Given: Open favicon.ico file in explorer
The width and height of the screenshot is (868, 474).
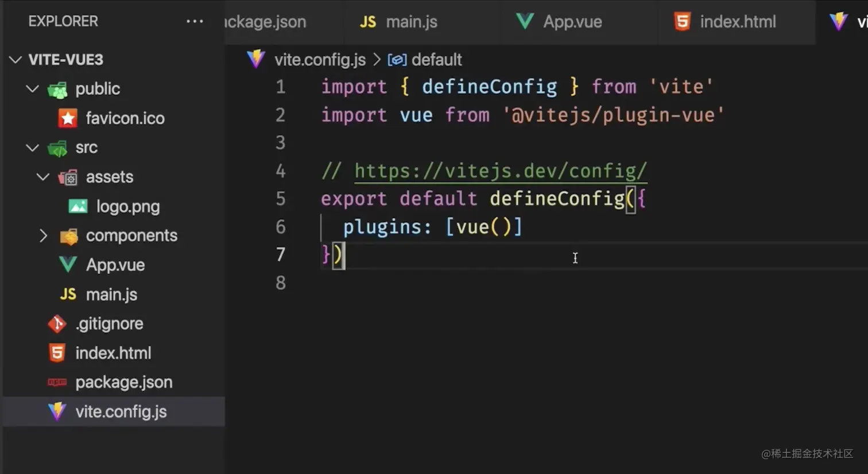Looking at the screenshot, I should click(125, 118).
